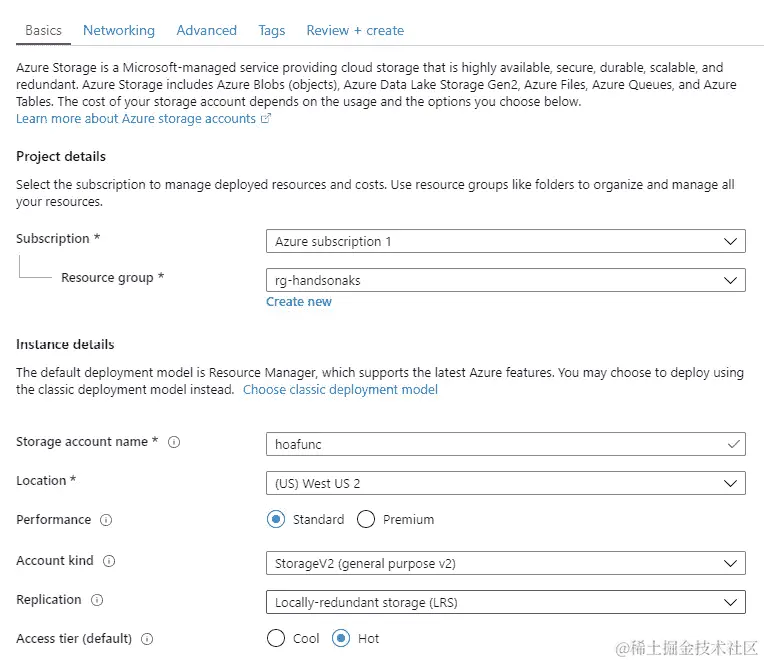764x663 pixels.
Task: Click info icon beside Performance label
Action: click(106, 520)
